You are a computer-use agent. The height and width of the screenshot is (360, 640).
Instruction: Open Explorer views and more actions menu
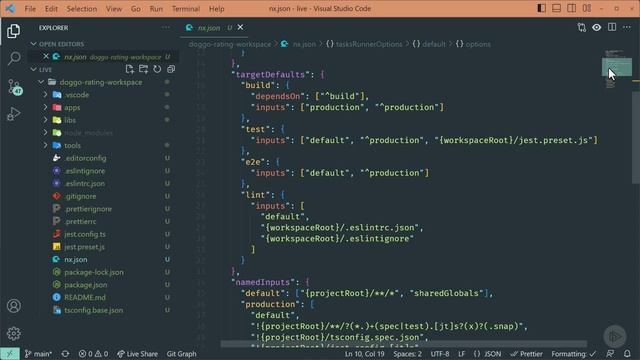pyautogui.click(x=166, y=28)
